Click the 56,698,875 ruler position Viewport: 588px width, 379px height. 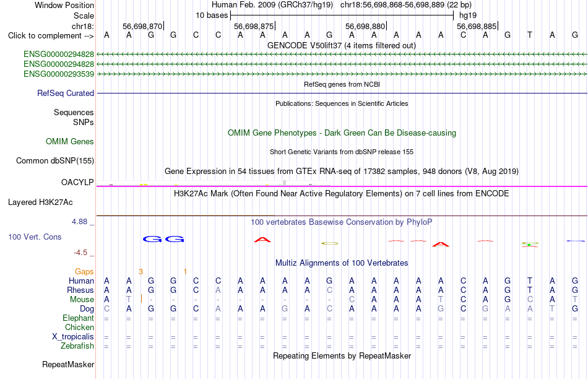(254, 26)
